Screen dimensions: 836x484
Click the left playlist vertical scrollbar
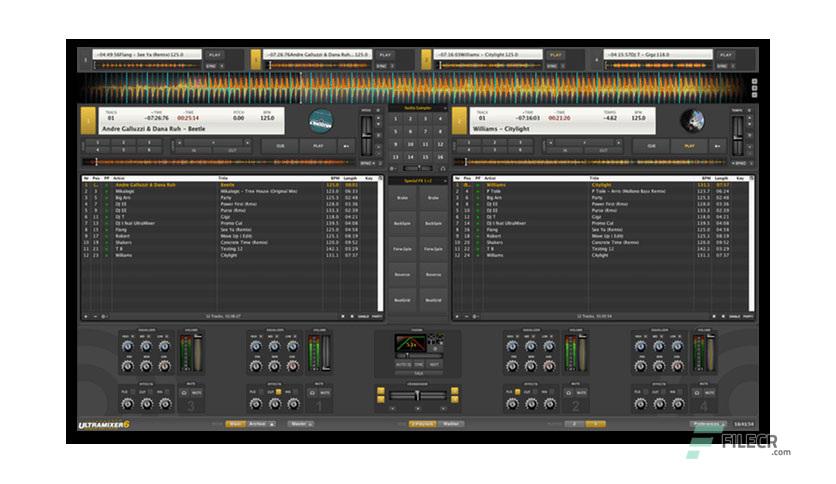tap(381, 245)
